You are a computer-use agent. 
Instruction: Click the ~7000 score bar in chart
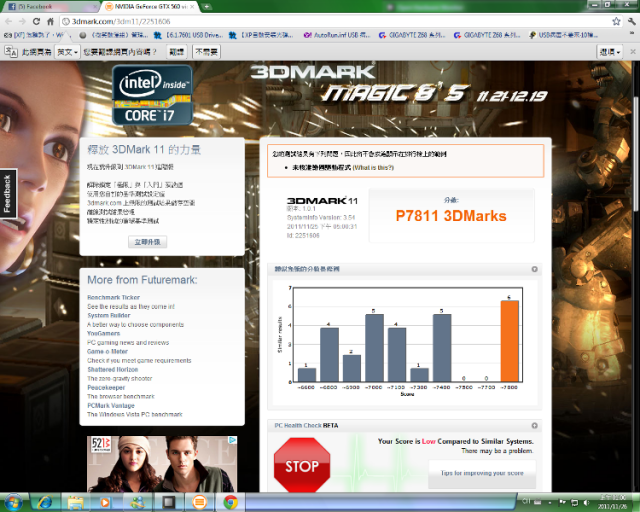374,348
